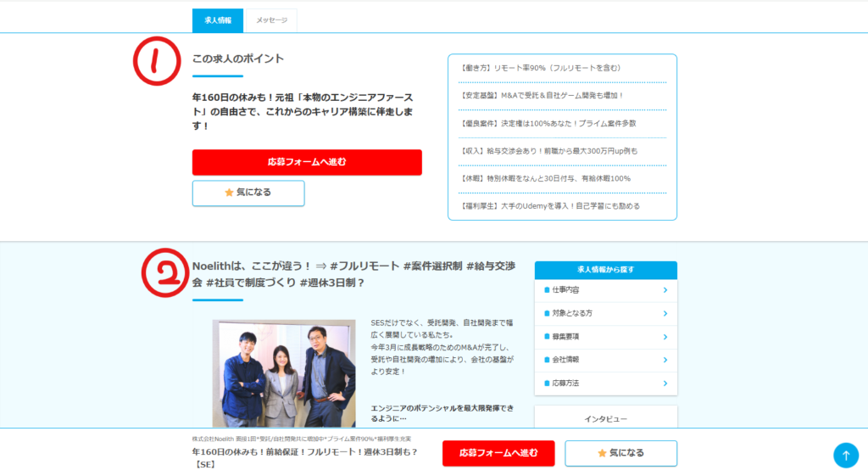868x476 pixels.
Task: Click the 求人情報から探す panel header
Action: (605, 270)
